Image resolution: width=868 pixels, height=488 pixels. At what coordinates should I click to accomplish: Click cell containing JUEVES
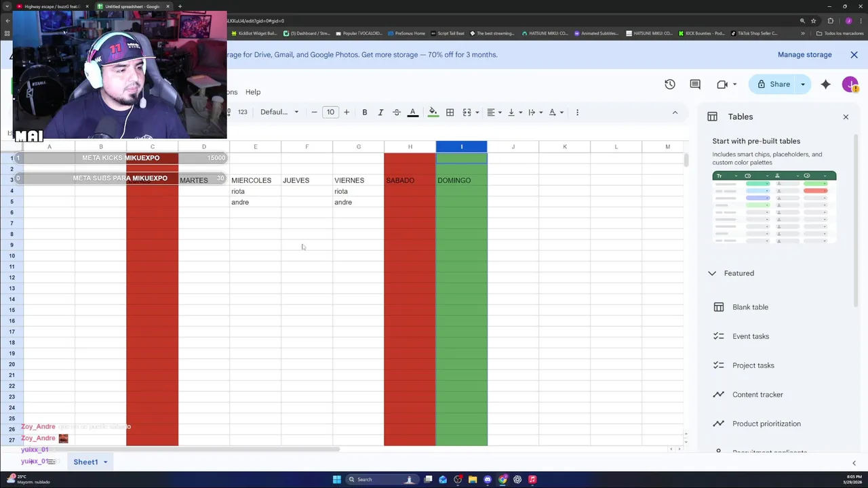(x=307, y=180)
